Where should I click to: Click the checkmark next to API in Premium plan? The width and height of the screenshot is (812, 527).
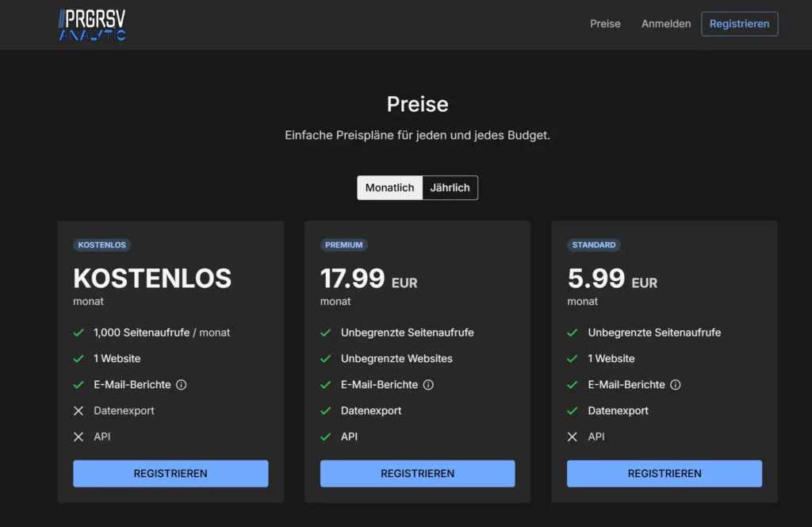tap(325, 437)
